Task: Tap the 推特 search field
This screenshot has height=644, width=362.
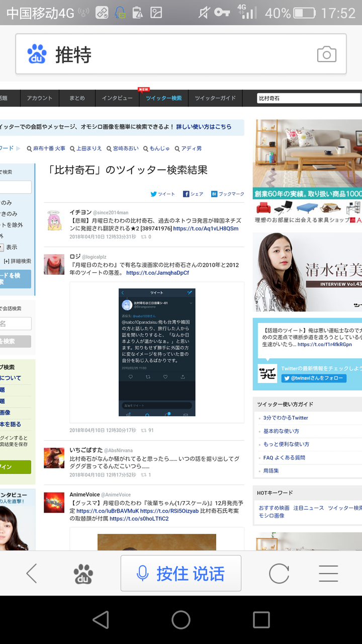Action: coord(181,54)
